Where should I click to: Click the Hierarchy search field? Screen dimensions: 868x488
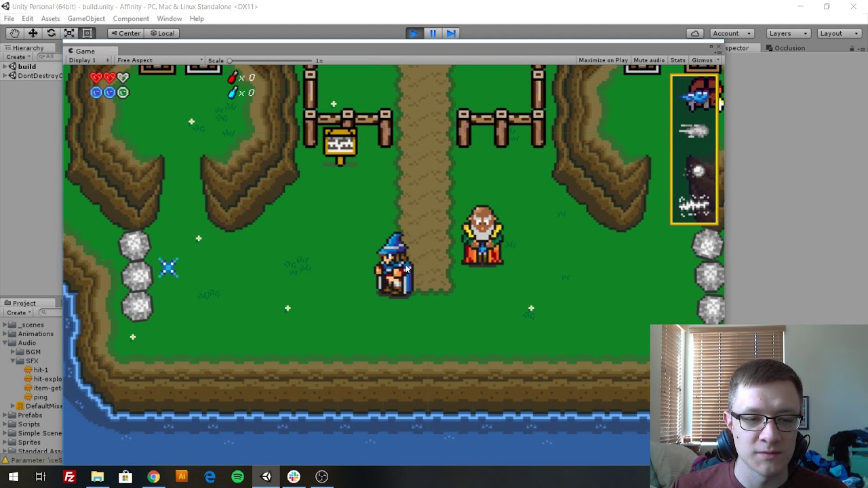click(x=49, y=57)
